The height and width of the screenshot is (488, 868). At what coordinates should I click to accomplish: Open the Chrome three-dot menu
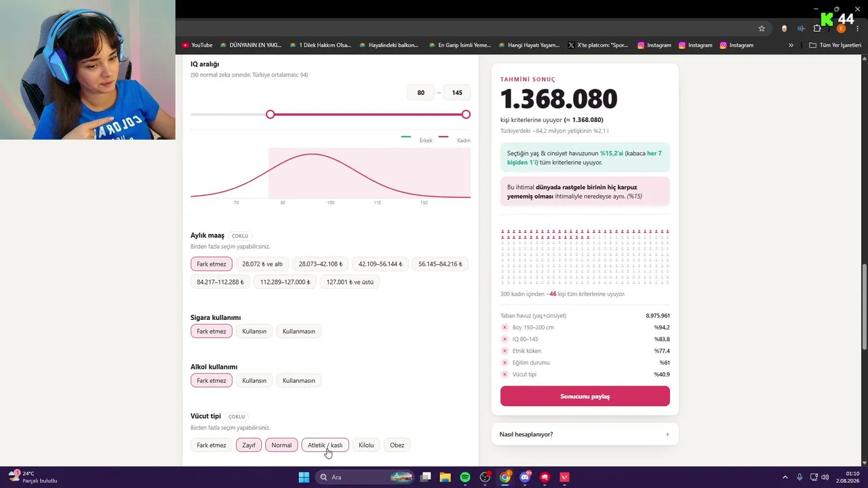(858, 28)
